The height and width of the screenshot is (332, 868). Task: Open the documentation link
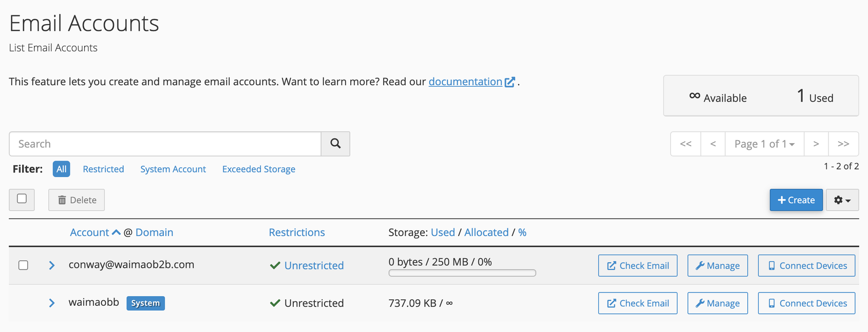(x=465, y=82)
